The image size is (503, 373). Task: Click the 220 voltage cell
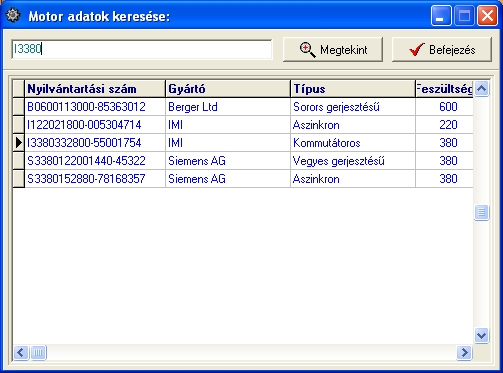444,125
